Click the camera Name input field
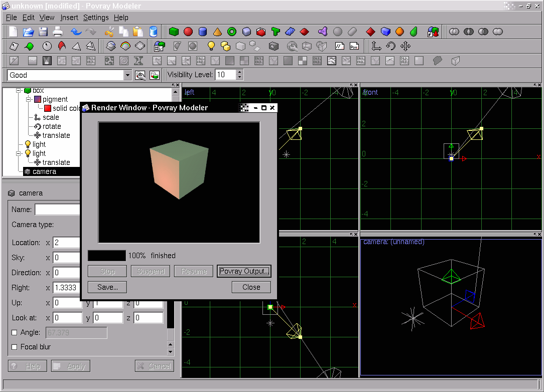This screenshot has width=544, height=392. click(58, 210)
